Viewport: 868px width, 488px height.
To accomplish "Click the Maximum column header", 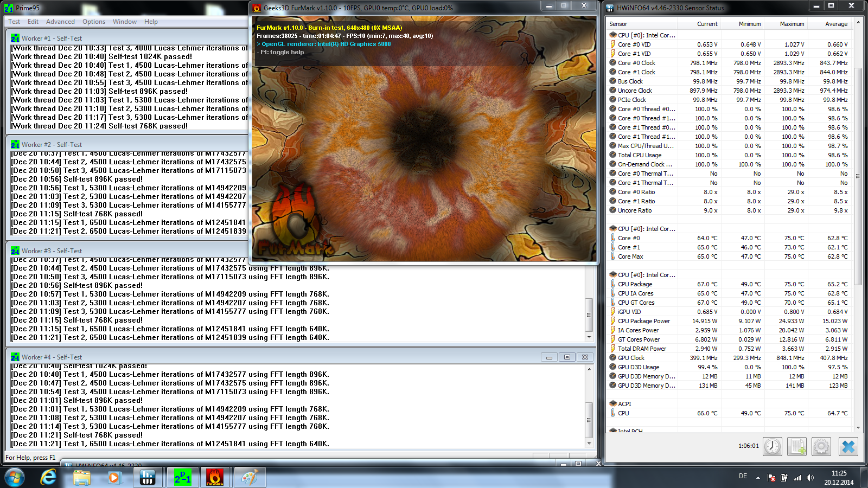I will point(786,24).
